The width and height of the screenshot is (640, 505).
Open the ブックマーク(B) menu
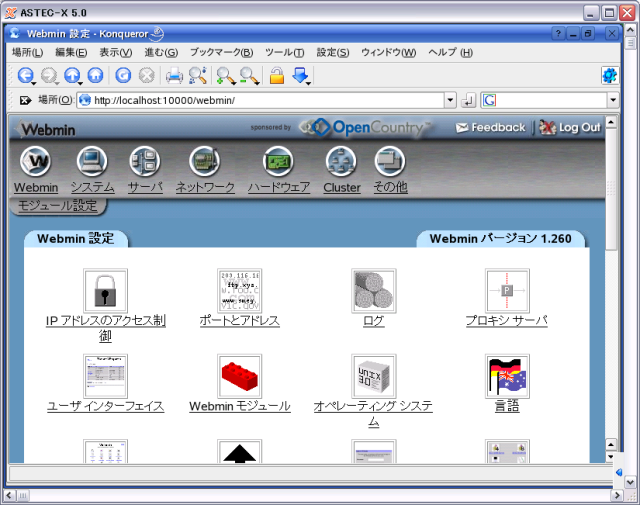click(x=221, y=52)
